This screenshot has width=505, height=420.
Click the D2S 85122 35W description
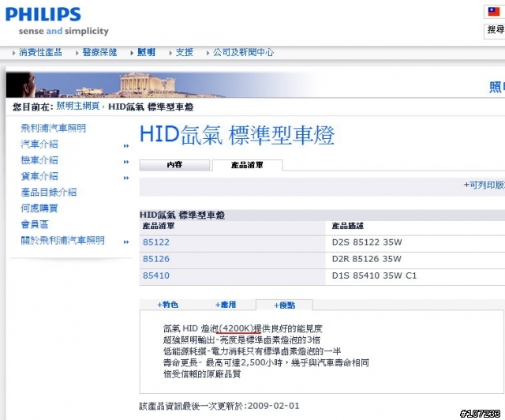coord(367,242)
